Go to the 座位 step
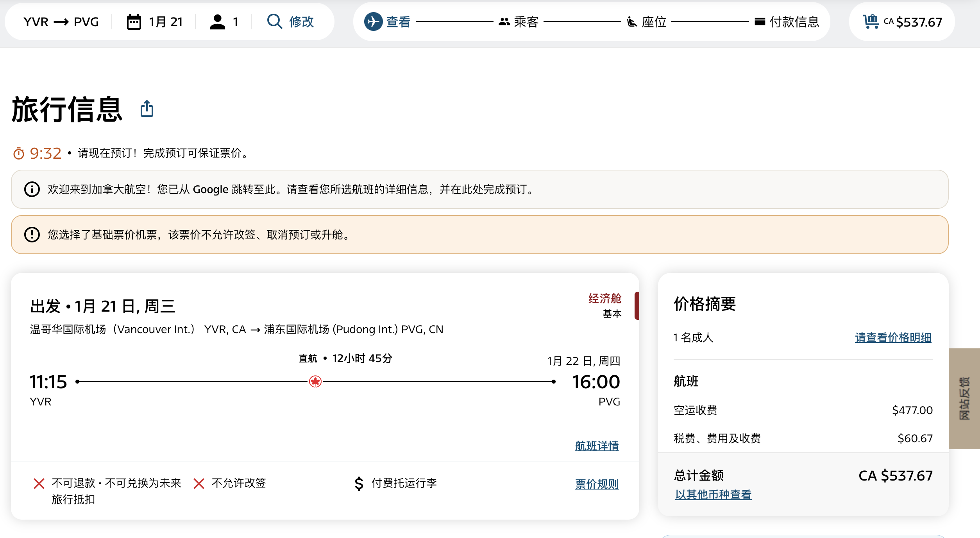 click(647, 22)
